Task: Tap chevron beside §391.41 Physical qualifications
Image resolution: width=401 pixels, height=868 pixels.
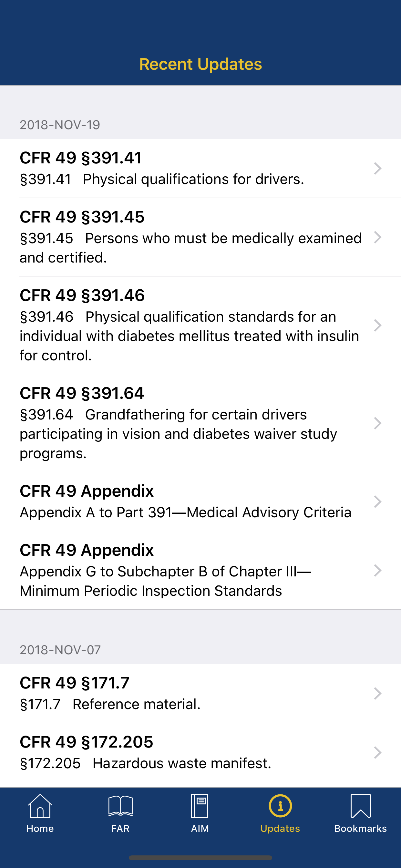Action: 378,169
